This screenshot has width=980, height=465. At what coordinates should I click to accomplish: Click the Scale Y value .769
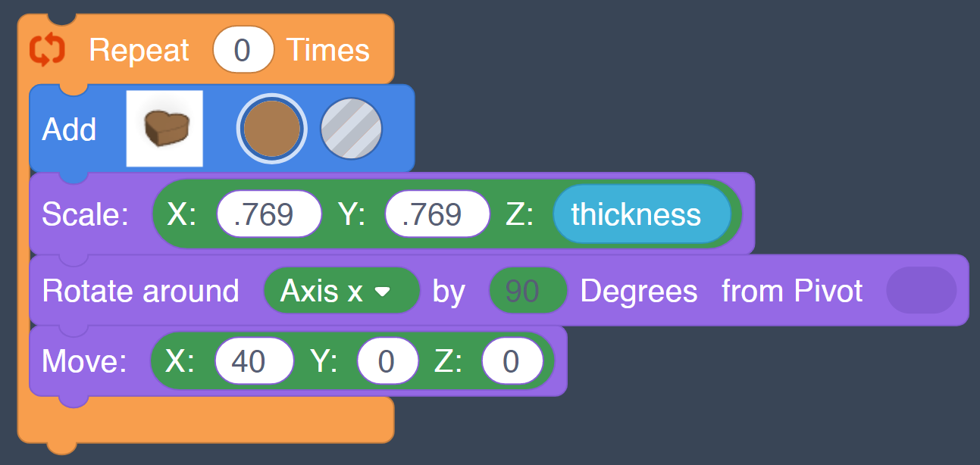(x=437, y=214)
